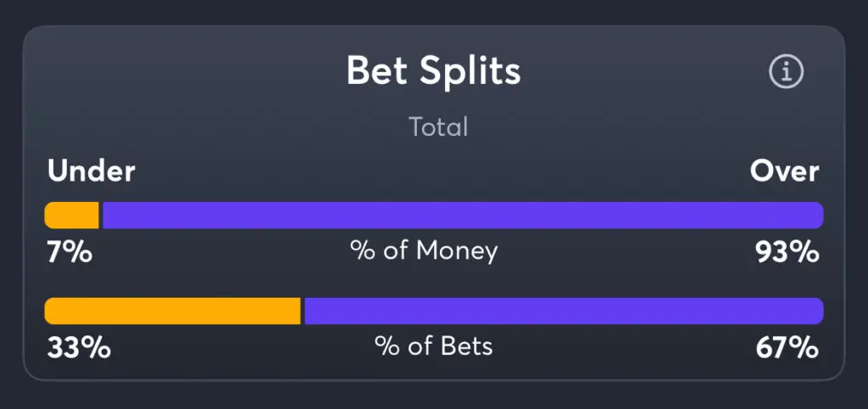Select the Total subtitle label

pos(438,127)
